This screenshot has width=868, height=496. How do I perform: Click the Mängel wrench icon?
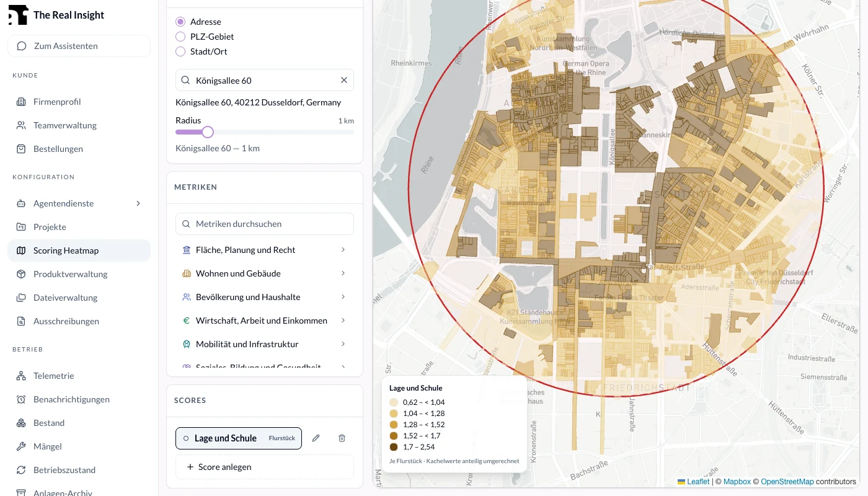[x=21, y=446]
